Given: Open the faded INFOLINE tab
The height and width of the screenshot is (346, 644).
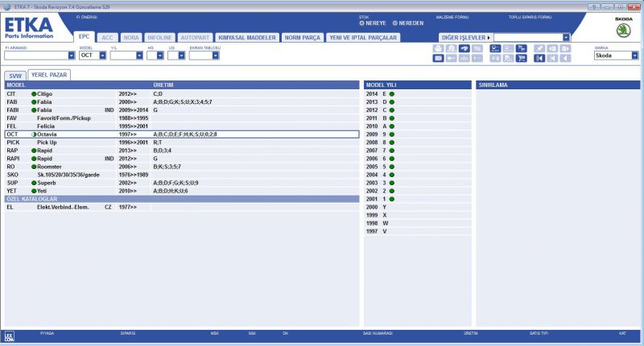Looking at the screenshot, I should 159,37.
